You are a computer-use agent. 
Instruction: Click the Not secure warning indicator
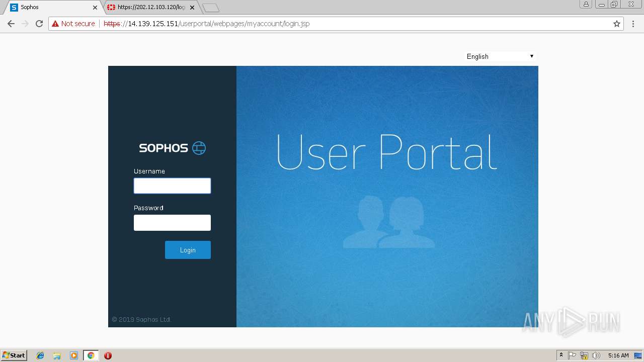[73, 24]
